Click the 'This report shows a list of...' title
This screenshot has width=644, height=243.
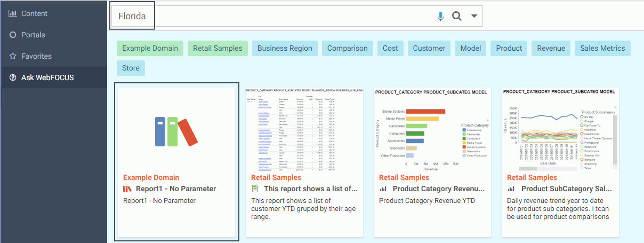point(311,189)
